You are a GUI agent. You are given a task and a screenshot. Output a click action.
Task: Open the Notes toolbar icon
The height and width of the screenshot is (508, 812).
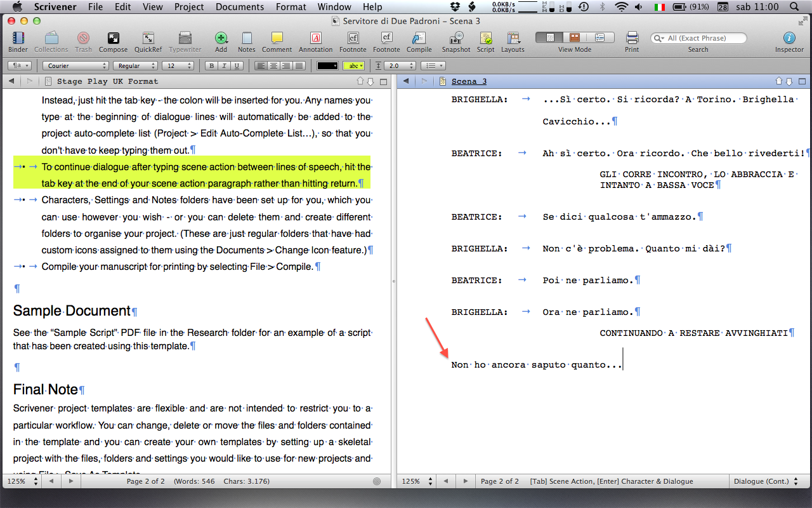(247, 38)
